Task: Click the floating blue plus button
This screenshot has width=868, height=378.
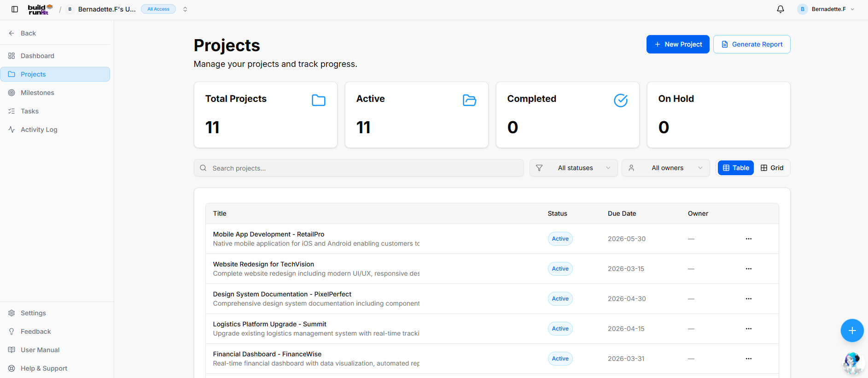Action: click(852, 331)
